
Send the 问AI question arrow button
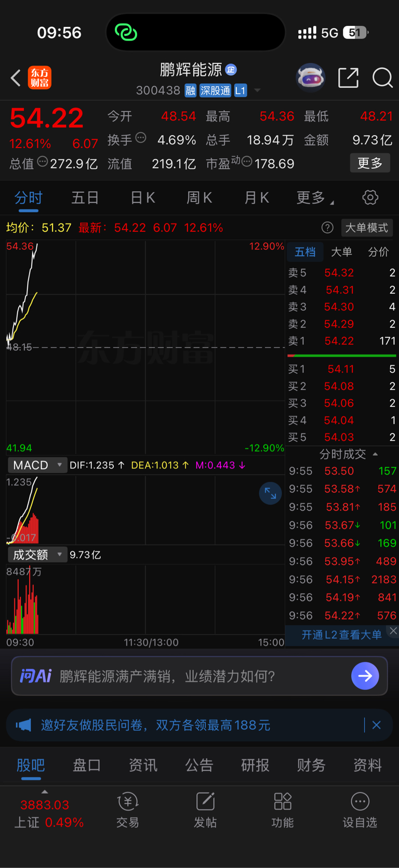tap(365, 676)
